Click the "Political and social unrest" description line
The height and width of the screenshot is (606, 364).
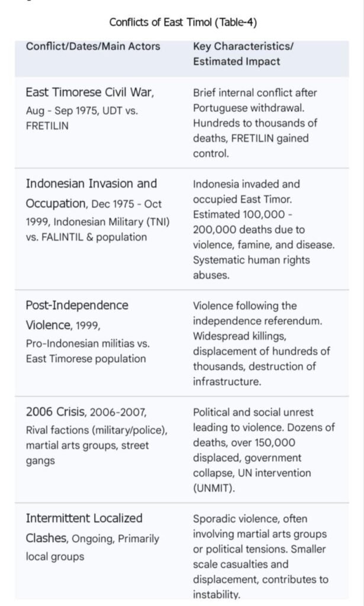coord(253,412)
